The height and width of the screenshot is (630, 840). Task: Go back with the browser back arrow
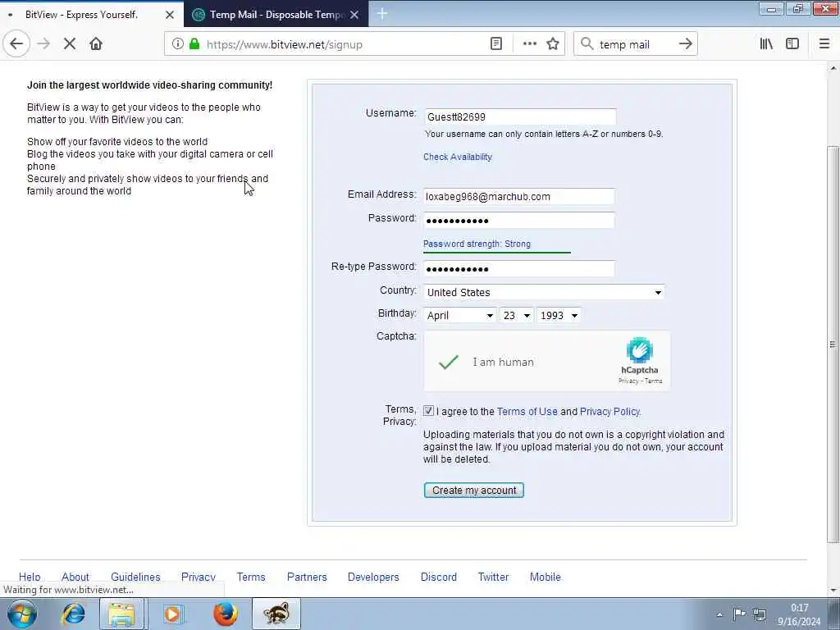point(16,44)
